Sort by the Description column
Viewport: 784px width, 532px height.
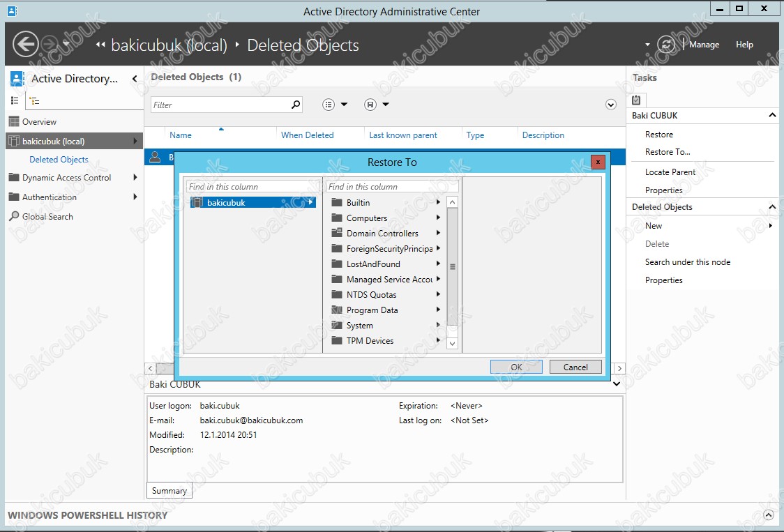point(543,135)
